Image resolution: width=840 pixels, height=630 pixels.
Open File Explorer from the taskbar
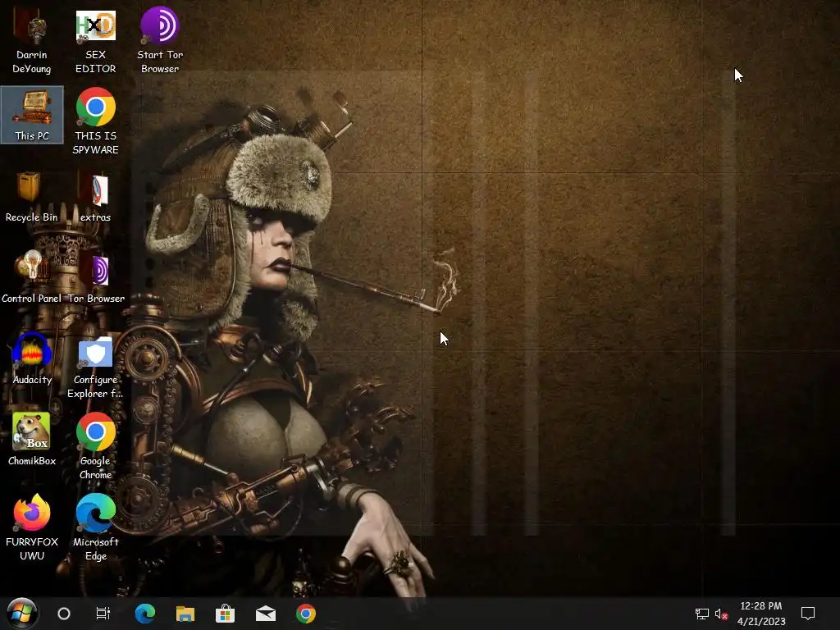click(x=185, y=614)
